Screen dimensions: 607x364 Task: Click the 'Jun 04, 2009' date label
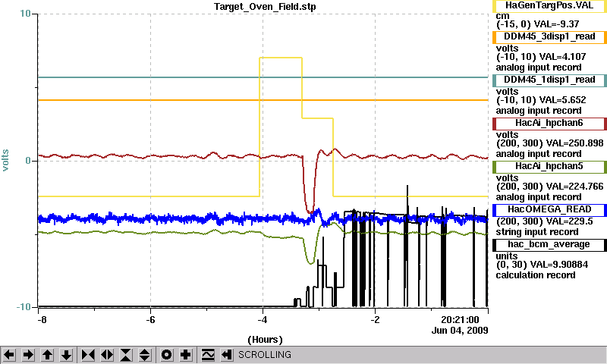tap(460, 331)
